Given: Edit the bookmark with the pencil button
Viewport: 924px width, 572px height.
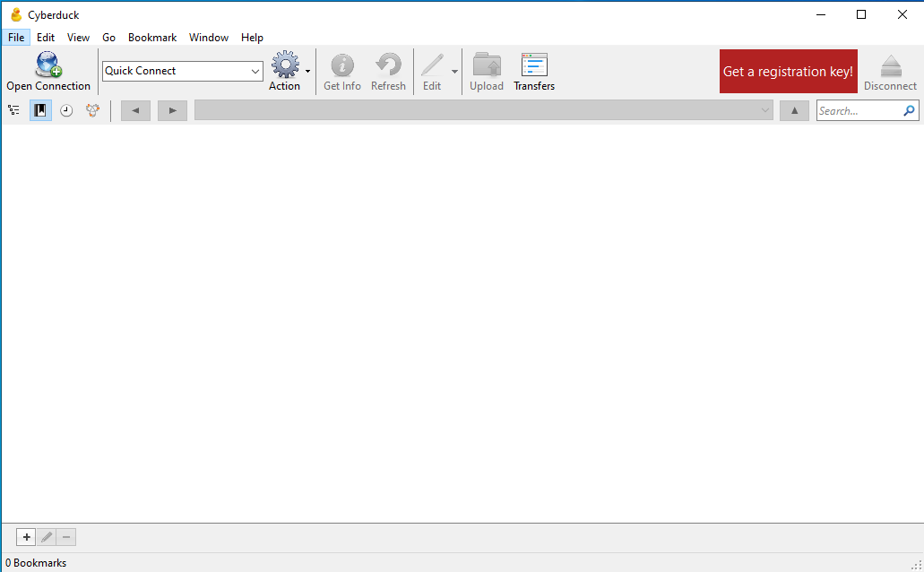Looking at the screenshot, I should 47,537.
